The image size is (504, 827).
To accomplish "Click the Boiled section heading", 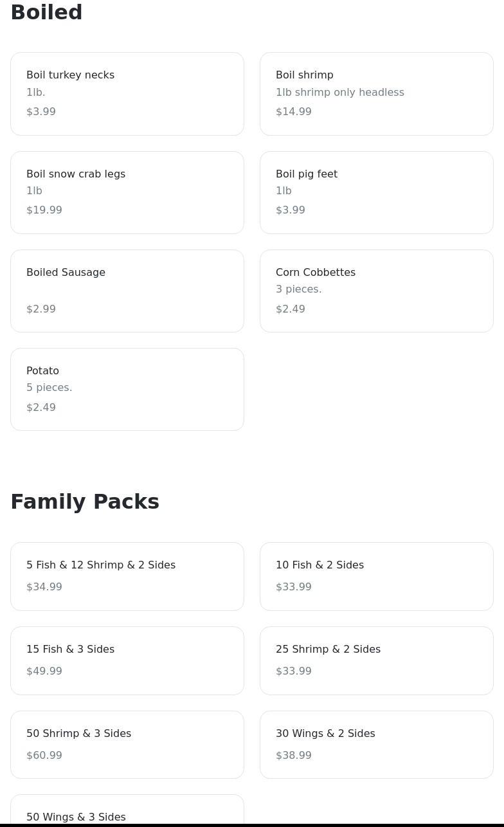I will click(46, 12).
